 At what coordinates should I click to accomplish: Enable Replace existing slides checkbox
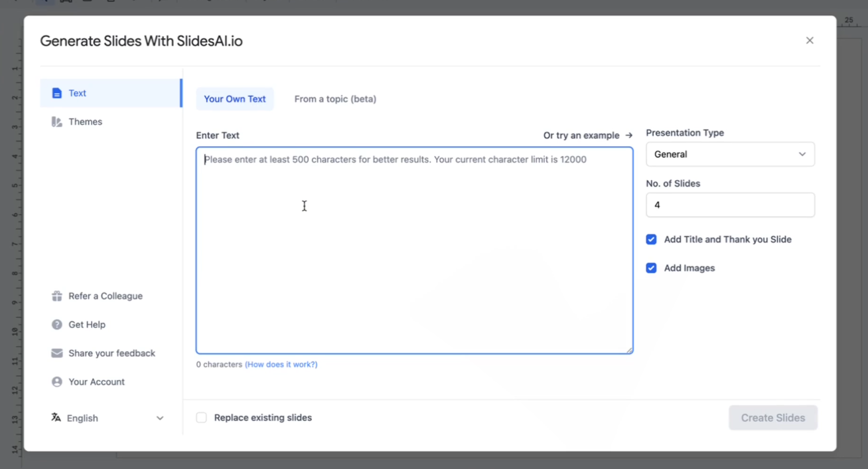click(202, 418)
